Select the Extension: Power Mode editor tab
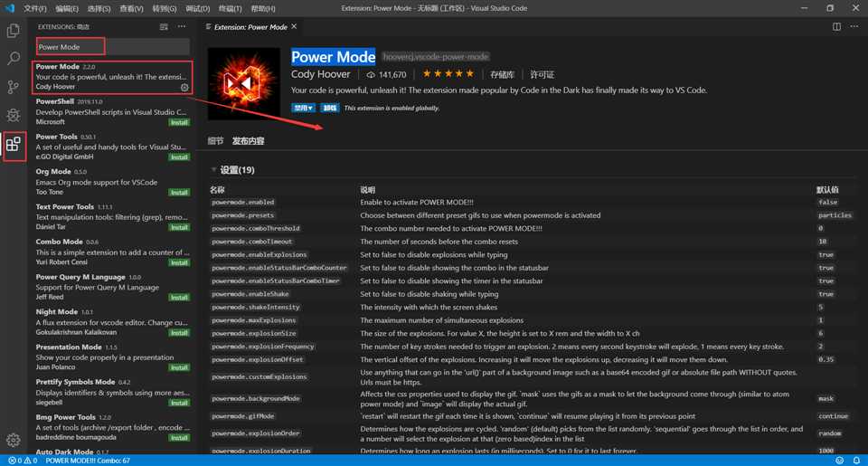868x466 pixels. 250,26
